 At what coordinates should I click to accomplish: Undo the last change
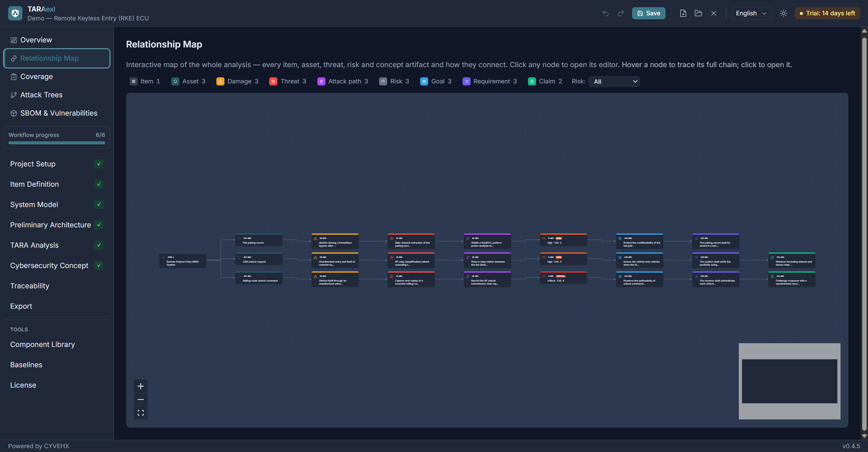605,14
